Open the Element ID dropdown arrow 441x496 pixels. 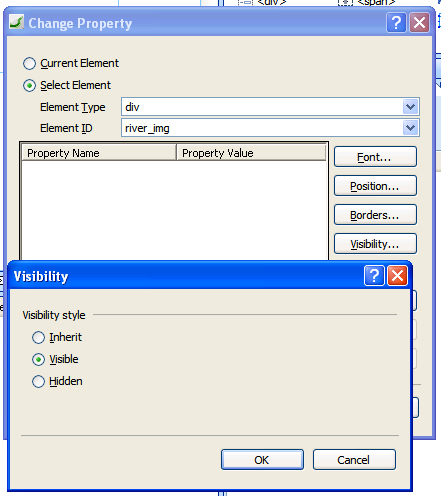[x=410, y=128]
